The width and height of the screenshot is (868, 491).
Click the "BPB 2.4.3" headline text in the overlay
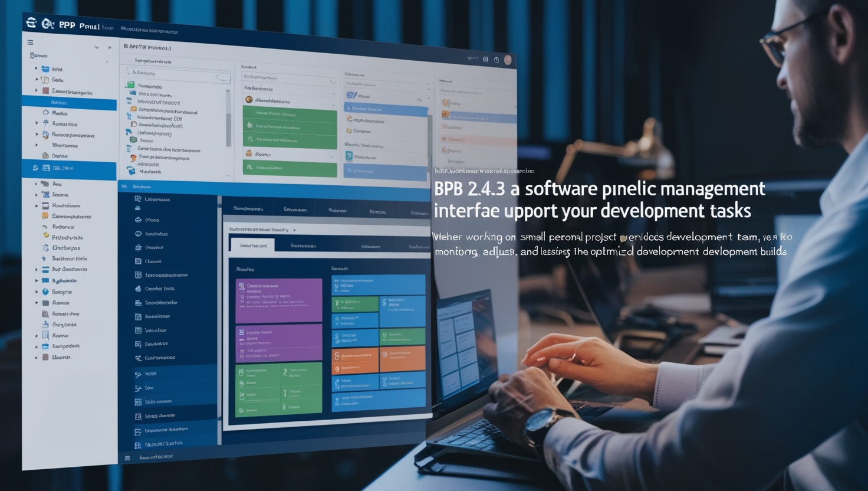(x=469, y=189)
